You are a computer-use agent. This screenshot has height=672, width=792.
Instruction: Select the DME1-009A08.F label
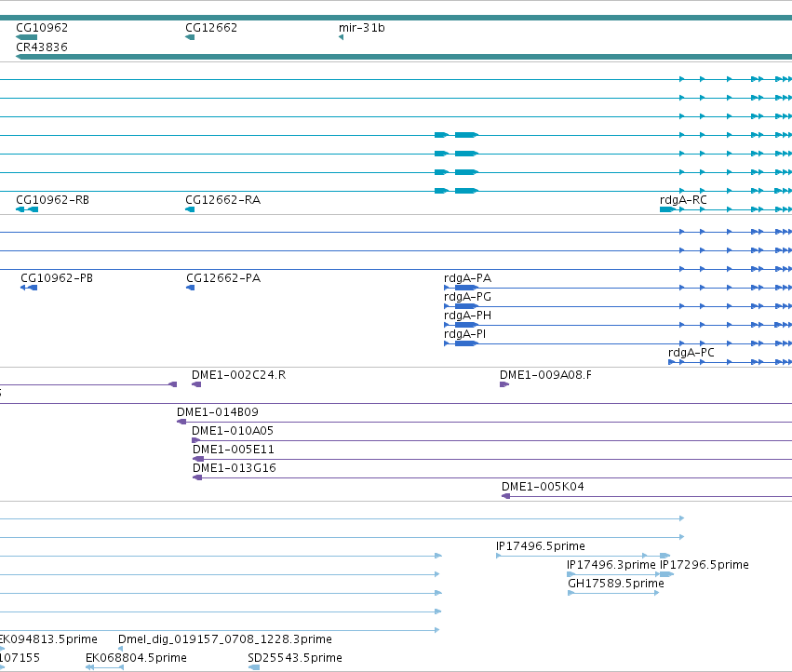(545, 375)
